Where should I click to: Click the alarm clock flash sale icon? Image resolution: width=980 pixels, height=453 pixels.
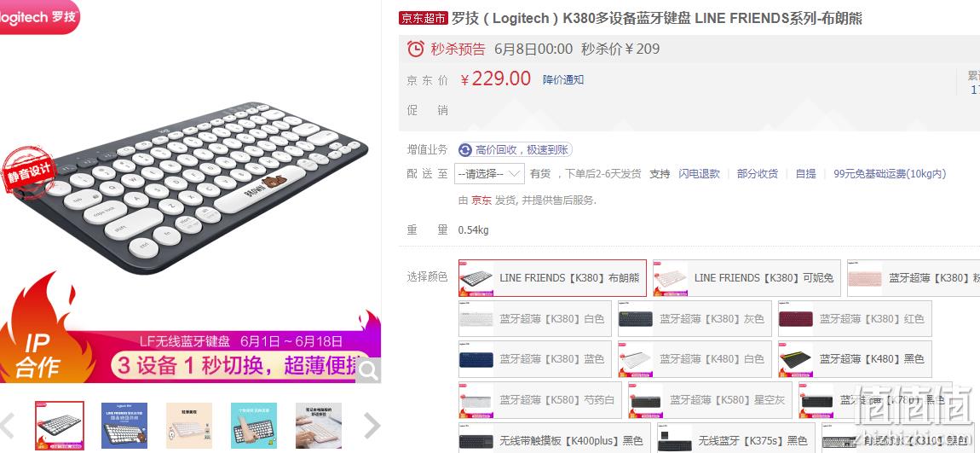(416, 48)
